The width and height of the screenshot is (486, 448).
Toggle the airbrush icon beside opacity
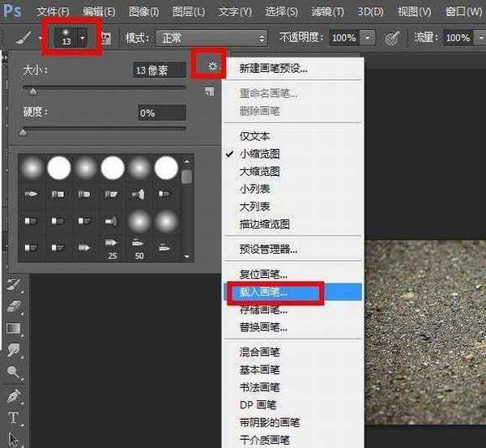coord(392,38)
